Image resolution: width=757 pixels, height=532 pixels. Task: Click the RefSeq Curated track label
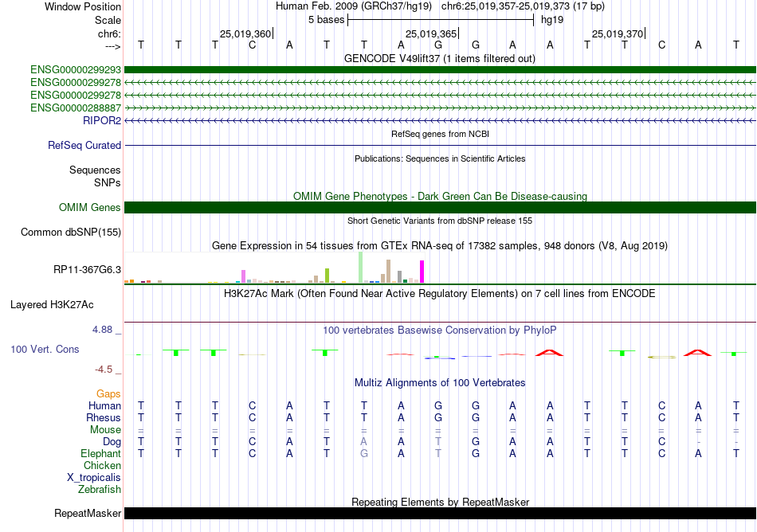(x=84, y=145)
